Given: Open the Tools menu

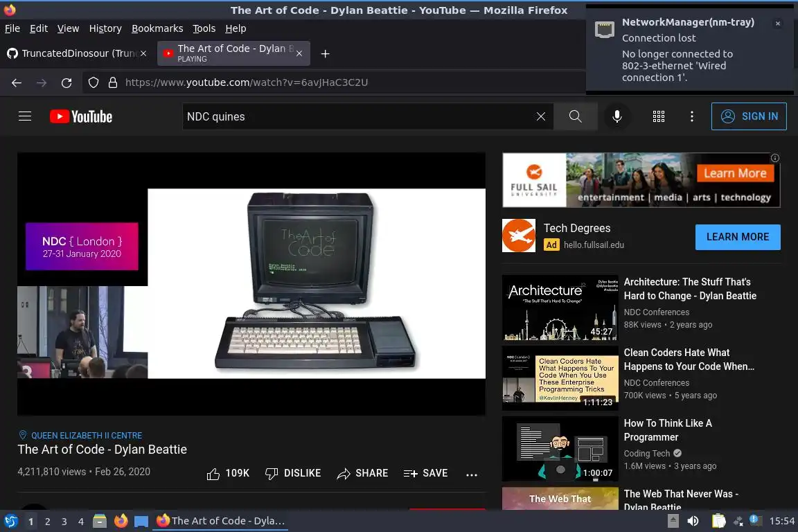Looking at the screenshot, I should tap(204, 28).
